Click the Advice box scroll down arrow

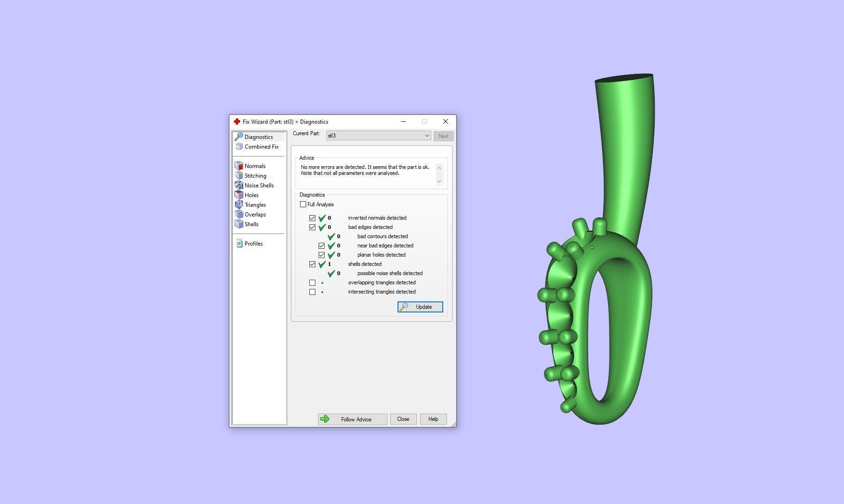click(439, 181)
